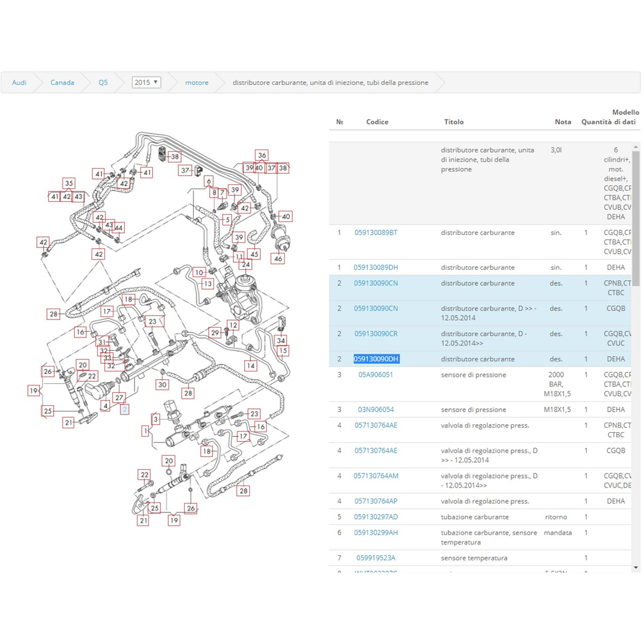This screenshot has height=644, width=644.
Task: Click the "Titolo" column header
Action: [454, 122]
